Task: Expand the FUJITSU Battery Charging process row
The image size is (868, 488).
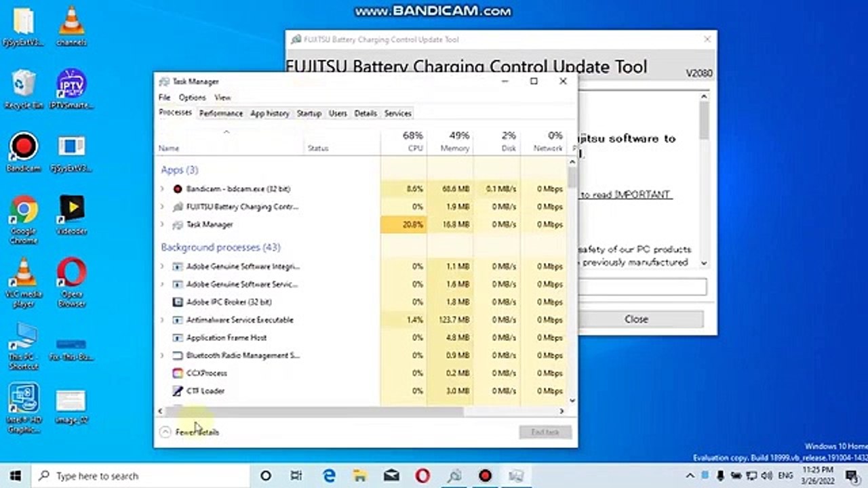Action: [x=162, y=207]
